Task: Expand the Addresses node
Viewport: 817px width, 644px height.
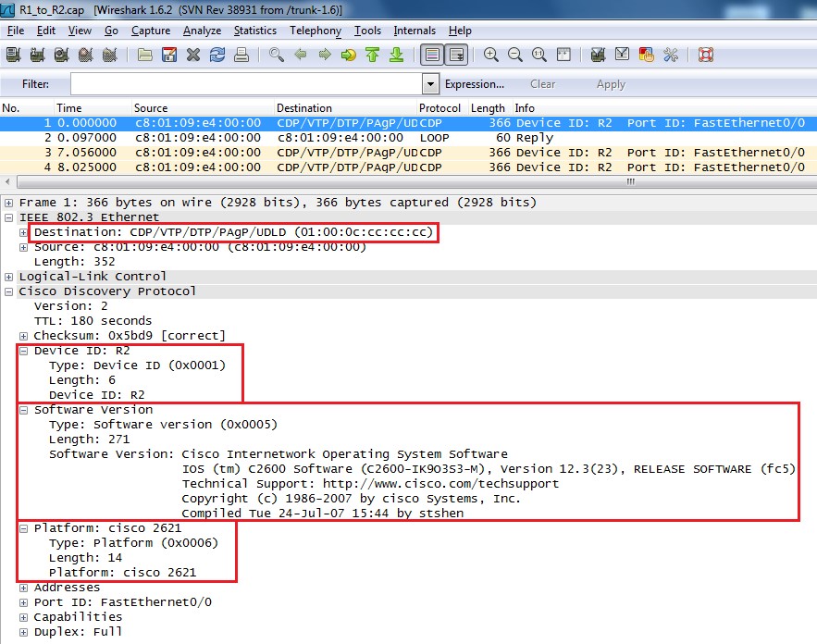Action: 23,588
